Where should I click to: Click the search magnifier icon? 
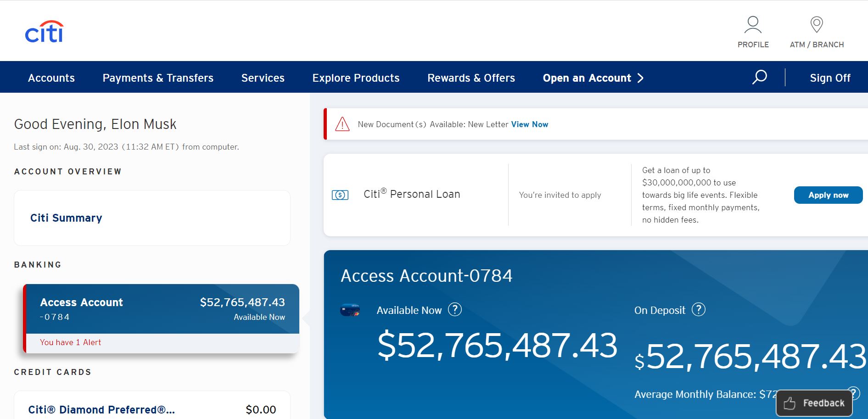pos(760,77)
